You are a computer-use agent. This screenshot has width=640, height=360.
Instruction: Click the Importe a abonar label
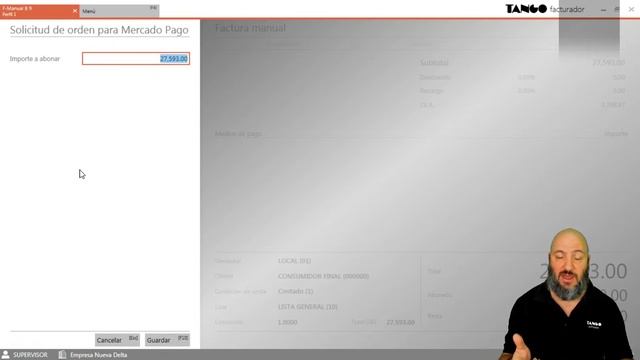point(35,59)
